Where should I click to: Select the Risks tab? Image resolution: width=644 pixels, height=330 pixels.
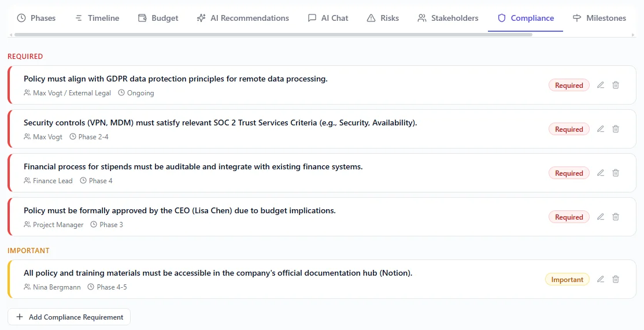(x=383, y=18)
